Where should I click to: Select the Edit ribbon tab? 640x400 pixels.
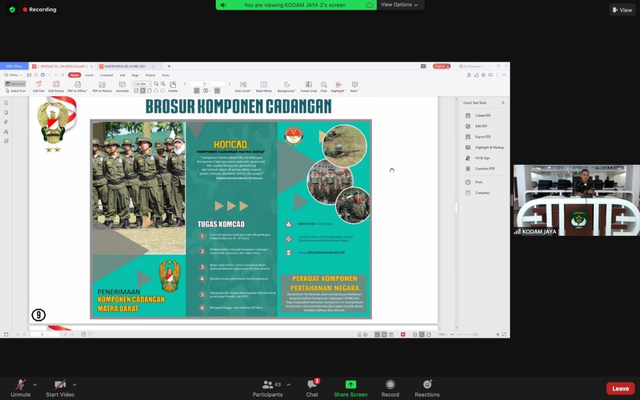[122, 75]
